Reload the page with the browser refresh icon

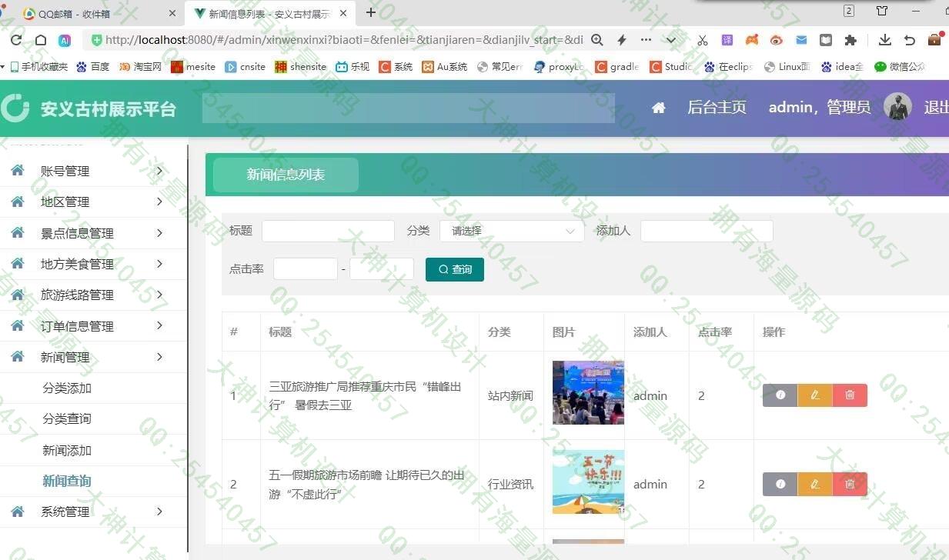click(16, 40)
